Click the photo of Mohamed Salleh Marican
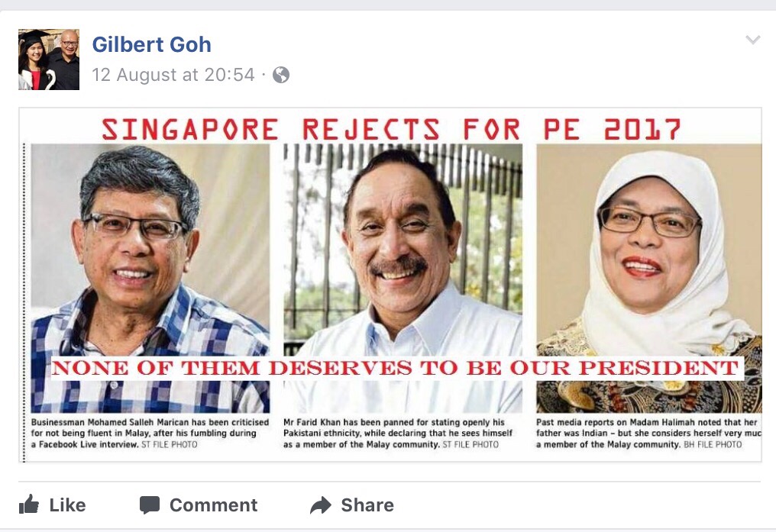Screen dimensions: 776x532 pos(150,279)
